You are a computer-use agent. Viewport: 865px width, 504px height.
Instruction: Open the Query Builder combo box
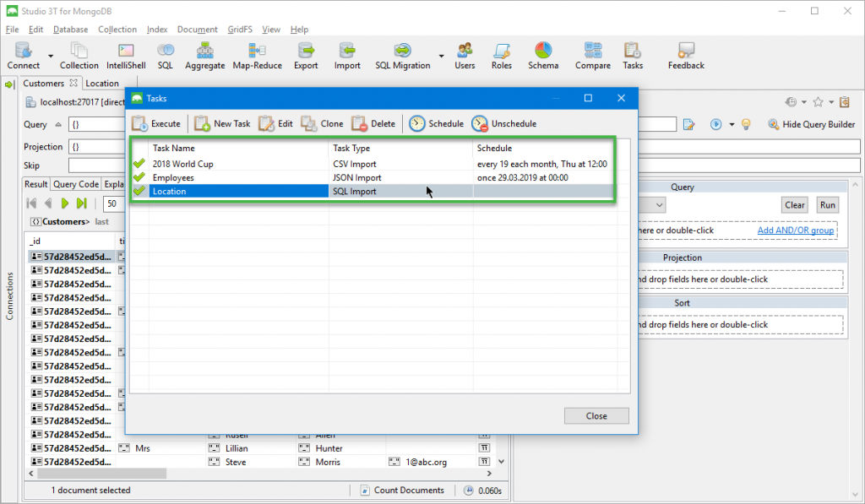pos(652,205)
